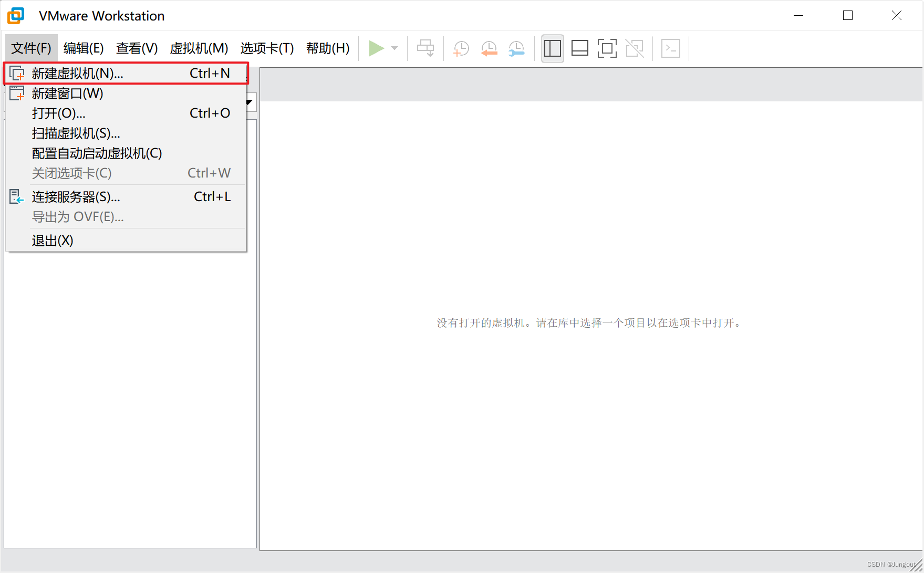Click the new virtual machine icon in menu
Screen dimensions: 924x573
click(x=17, y=73)
